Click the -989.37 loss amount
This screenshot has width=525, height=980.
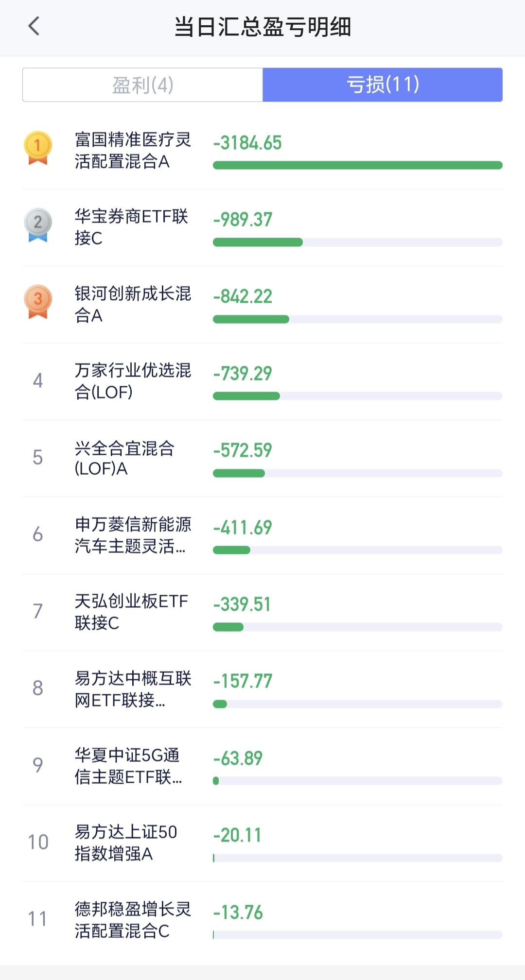[x=243, y=220]
